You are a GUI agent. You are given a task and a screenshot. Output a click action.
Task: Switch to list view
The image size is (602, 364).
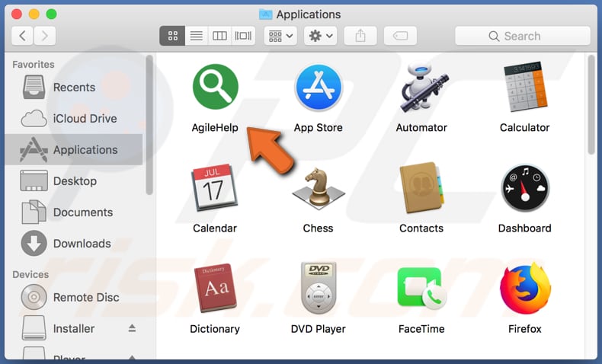coord(197,36)
